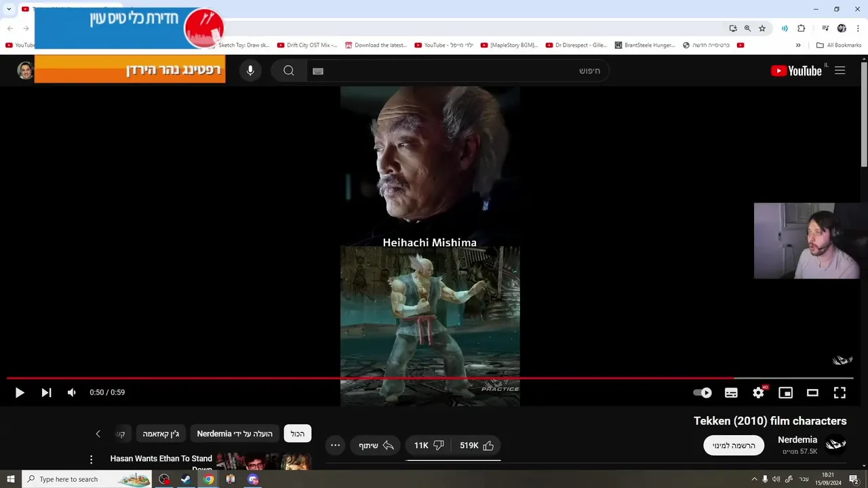Open Download the latest bookmark
This screenshot has height=488, width=868.
pos(376,45)
